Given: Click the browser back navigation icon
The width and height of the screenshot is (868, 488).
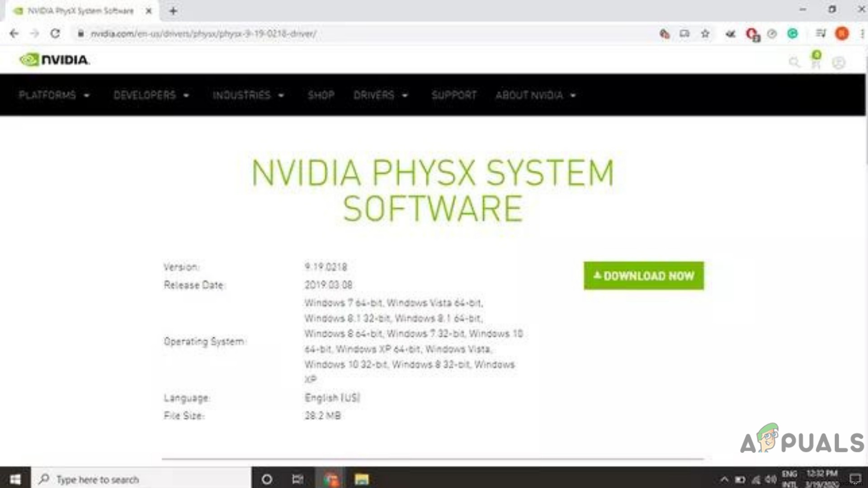Looking at the screenshot, I should coord(14,33).
